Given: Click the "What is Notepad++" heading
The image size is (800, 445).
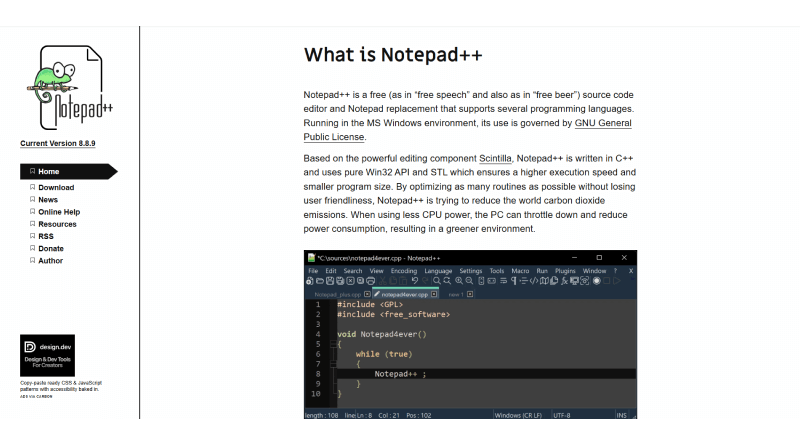Looking at the screenshot, I should [x=393, y=55].
